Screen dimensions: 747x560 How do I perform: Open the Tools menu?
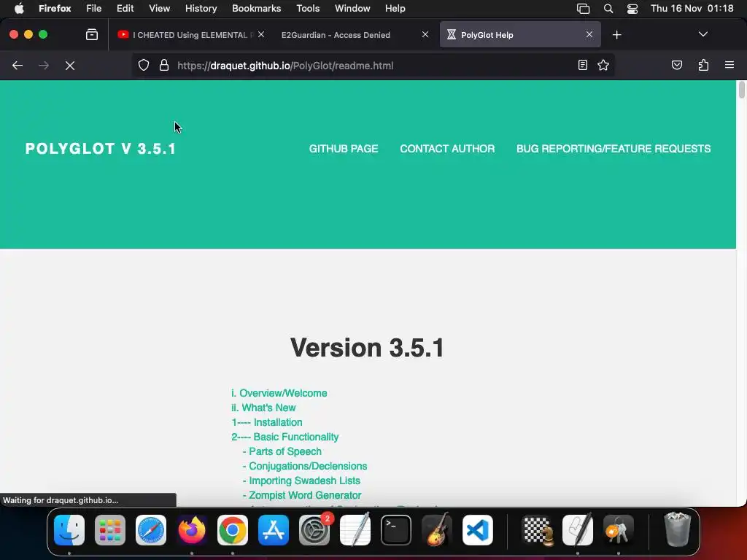(x=308, y=9)
